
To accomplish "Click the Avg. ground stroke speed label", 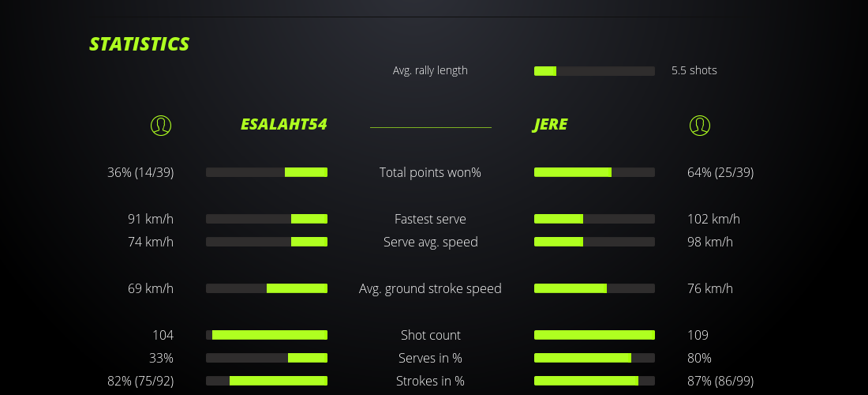I will 430,288.
